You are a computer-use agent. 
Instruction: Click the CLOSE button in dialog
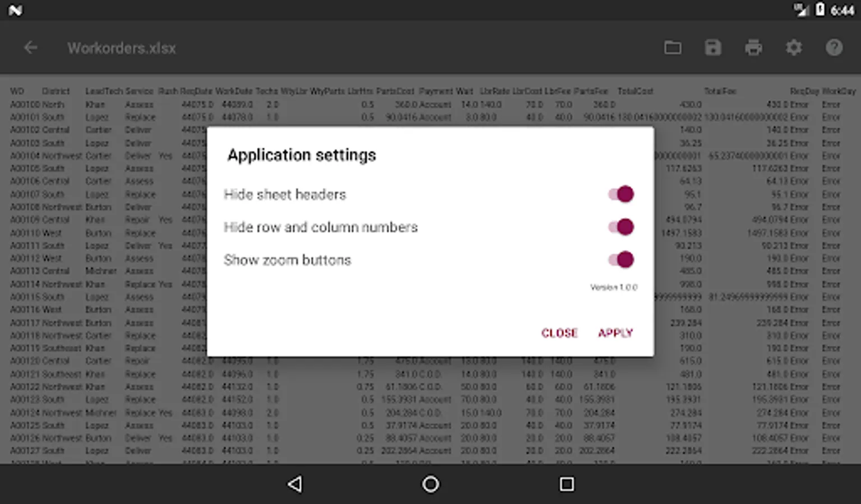pos(559,333)
